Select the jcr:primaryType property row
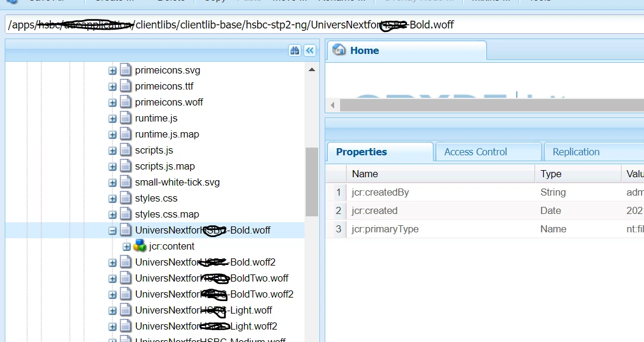 click(485, 229)
